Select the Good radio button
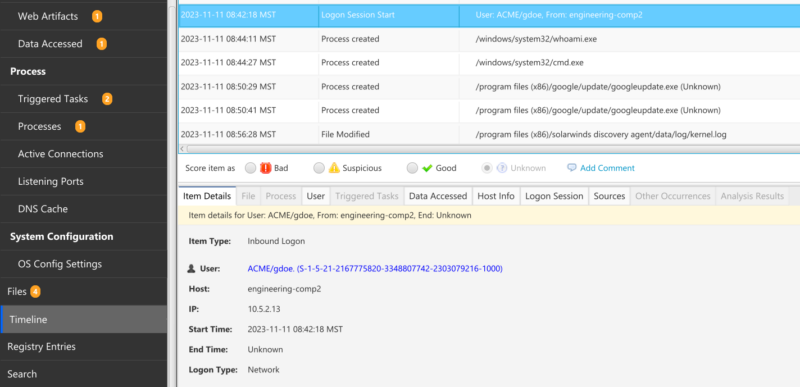The width and height of the screenshot is (800, 387). pyautogui.click(x=412, y=168)
